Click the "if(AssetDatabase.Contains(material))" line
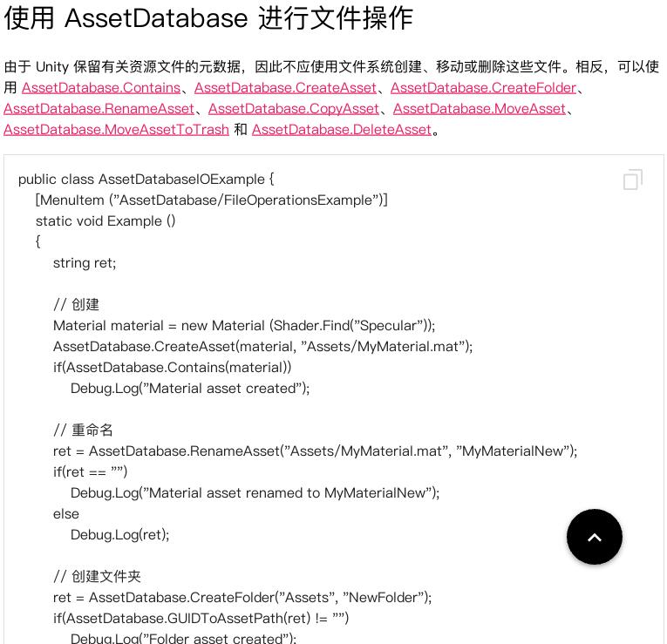The width and height of the screenshot is (667, 644). coord(173,367)
